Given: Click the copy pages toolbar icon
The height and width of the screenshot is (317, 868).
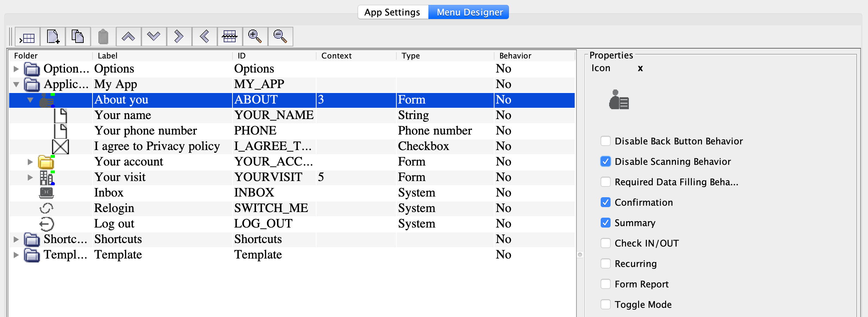Looking at the screenshot, I should (78, 37).
